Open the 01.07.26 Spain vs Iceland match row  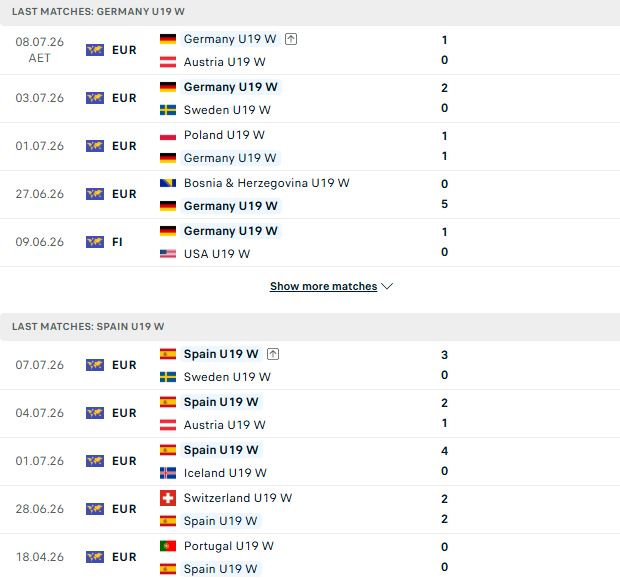point(310,462)
